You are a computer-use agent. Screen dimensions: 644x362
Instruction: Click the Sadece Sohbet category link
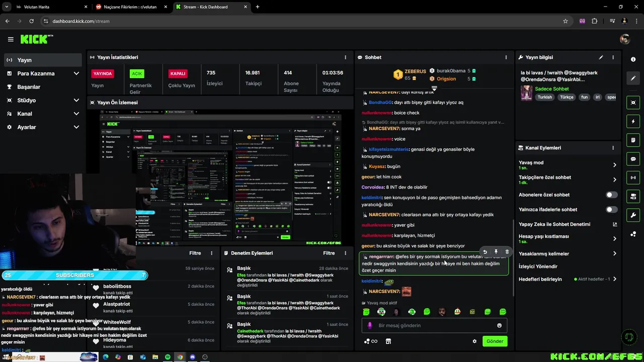point(552,89)
